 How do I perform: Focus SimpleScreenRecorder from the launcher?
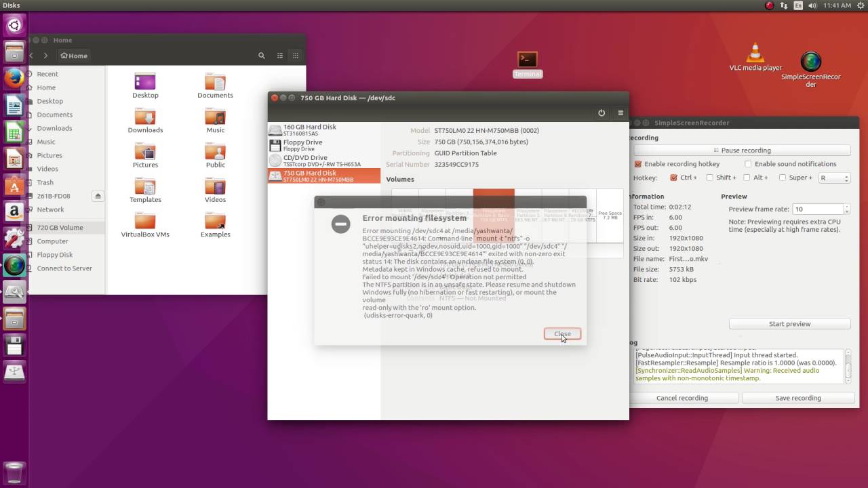click(14, 266)
